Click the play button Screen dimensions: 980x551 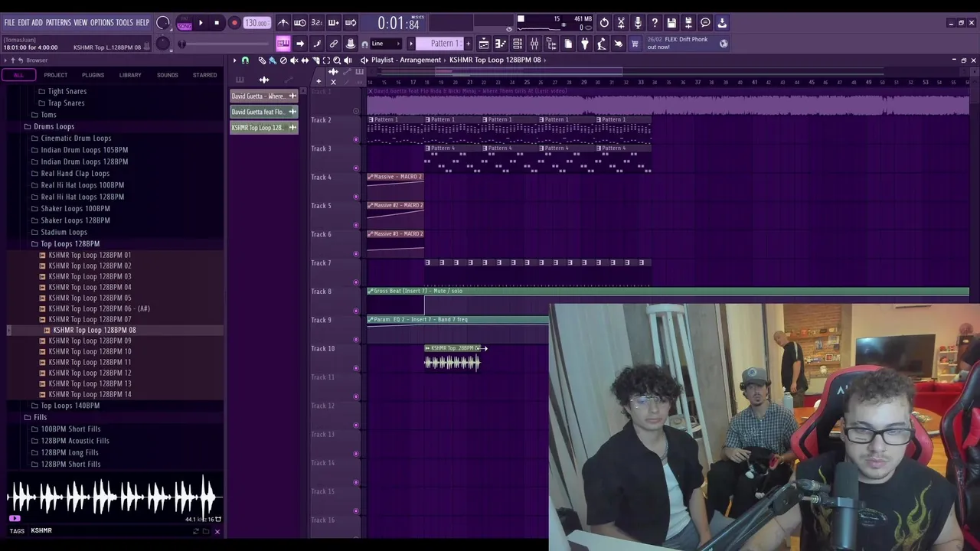pyautogui.click(x=201, y=23)
